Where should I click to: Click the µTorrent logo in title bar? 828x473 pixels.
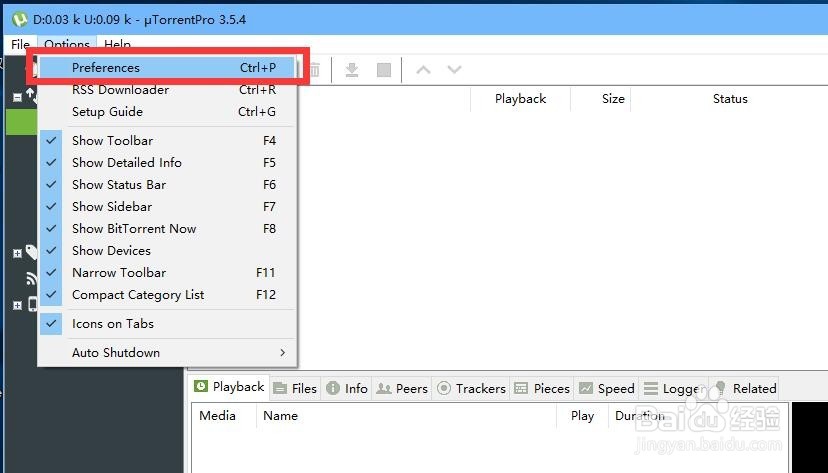[20, 20]
